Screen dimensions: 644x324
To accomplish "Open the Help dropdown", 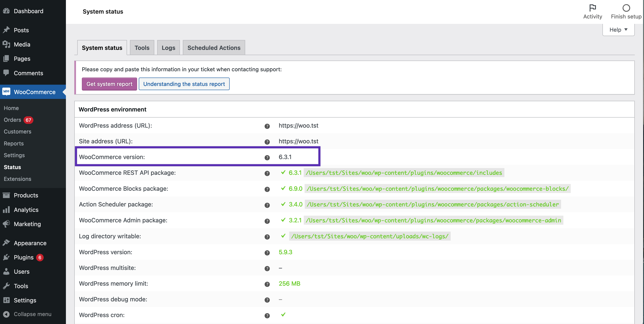I will tap(618, 30).
